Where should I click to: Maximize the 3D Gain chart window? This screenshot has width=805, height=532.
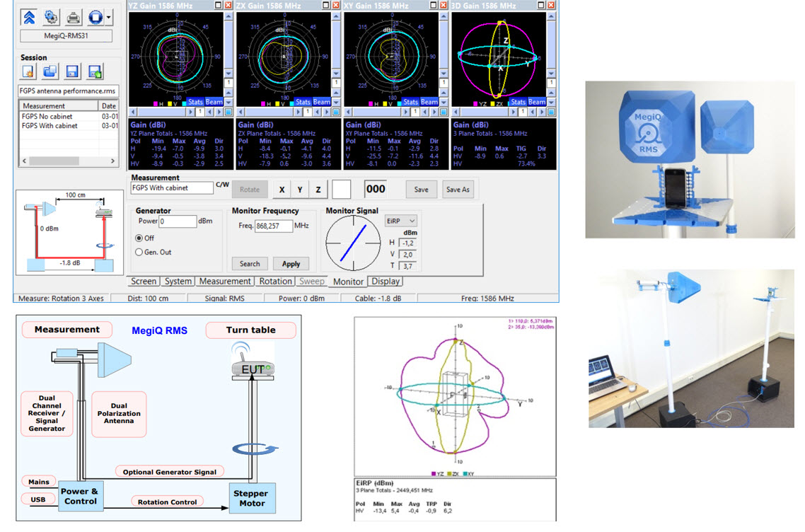coord(541,5)
